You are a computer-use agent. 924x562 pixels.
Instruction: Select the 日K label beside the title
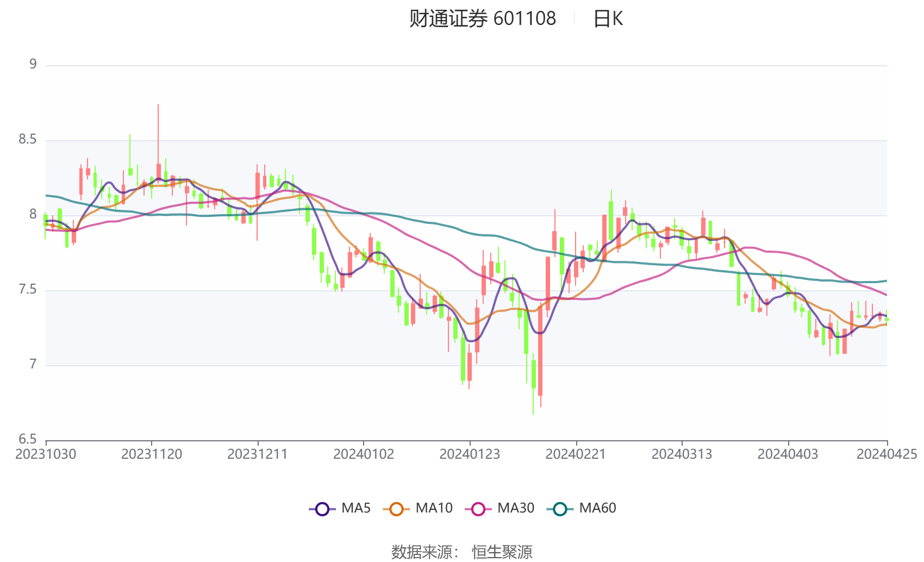608,19
